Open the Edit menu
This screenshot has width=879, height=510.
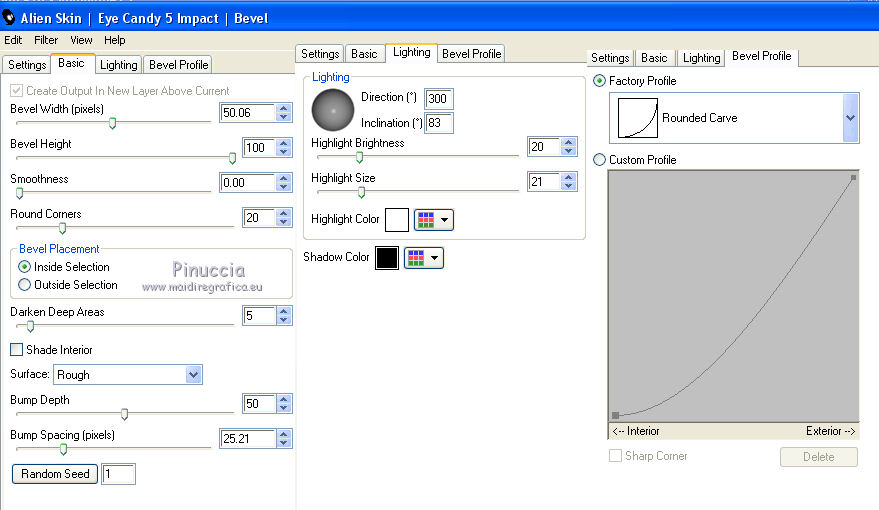click(13, 40)
